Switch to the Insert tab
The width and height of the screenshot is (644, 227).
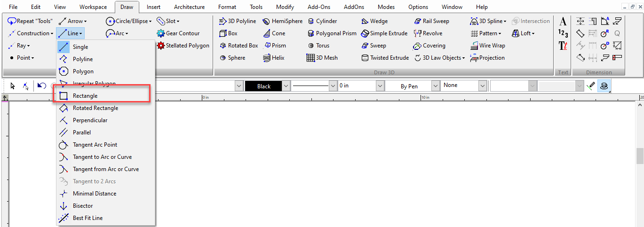(153, 7)
